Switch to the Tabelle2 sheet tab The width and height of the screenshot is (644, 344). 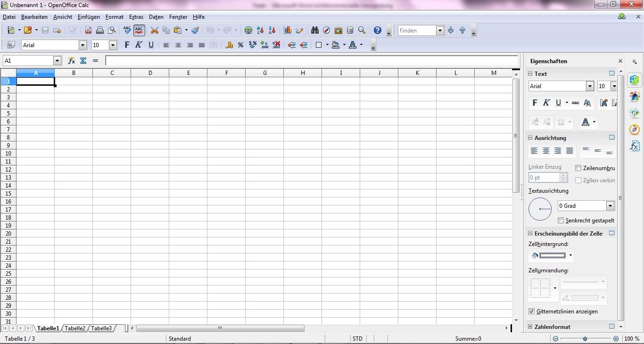(x=75, y=328)
